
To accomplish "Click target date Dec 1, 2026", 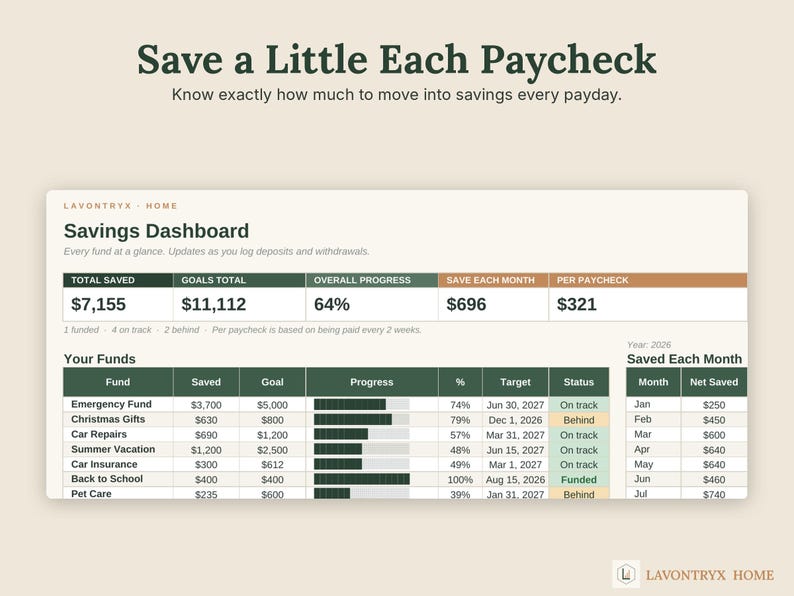I will tap(515, 420).
